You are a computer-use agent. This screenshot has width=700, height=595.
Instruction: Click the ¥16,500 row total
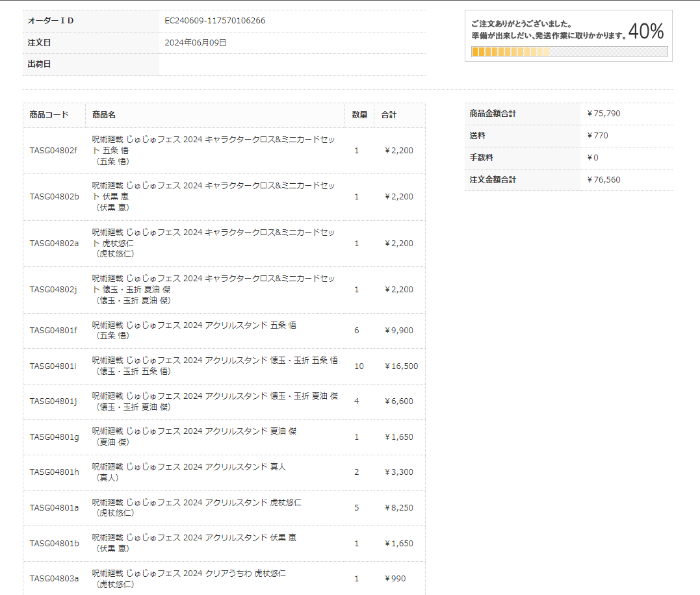tap(401, 366)
